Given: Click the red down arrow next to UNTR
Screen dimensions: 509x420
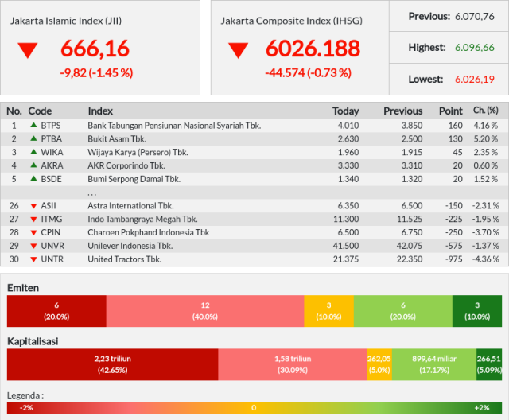Looking at the screenshot, I should 33,259.
